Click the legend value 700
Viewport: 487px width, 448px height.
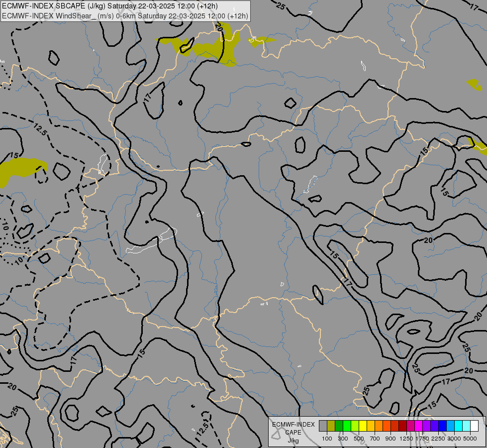(375, 439)
